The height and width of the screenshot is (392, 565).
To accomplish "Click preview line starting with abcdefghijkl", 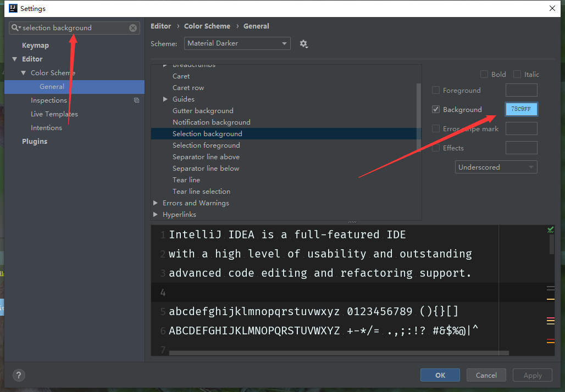I will tap(313, 311).
